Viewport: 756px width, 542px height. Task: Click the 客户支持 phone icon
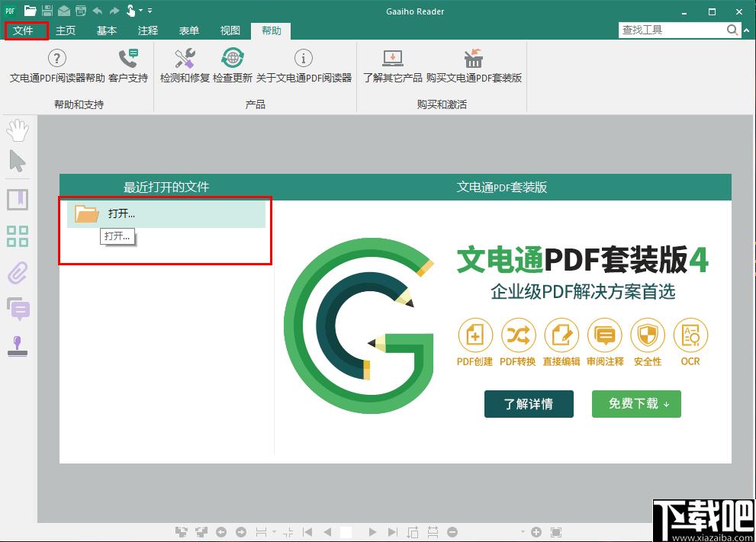click(x=128, y=58)
